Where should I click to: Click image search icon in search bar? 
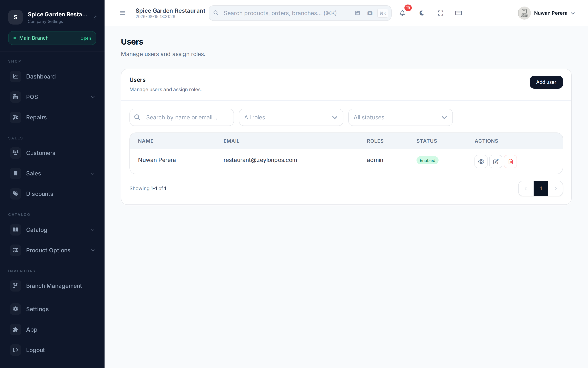pos(358,13)
